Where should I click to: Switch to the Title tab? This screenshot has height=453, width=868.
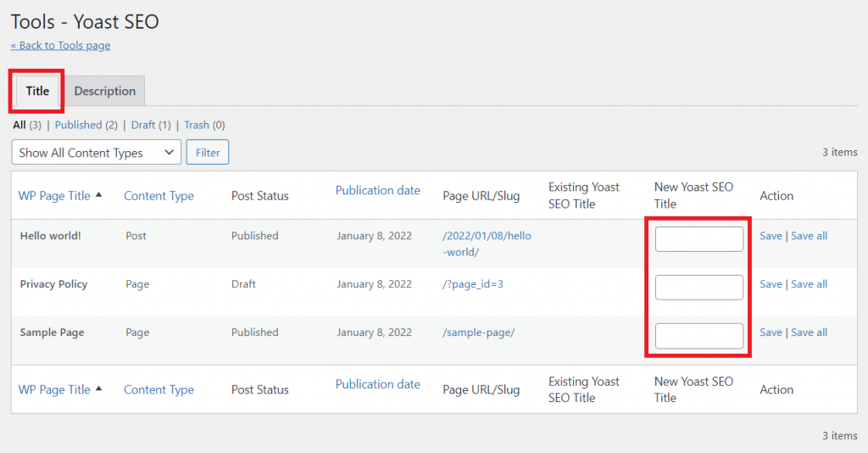coord(37,91)
